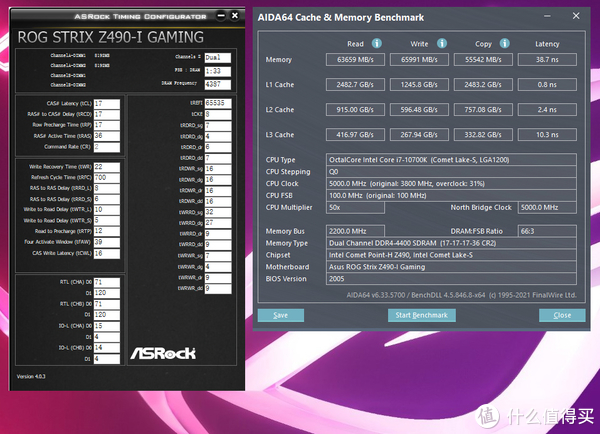Click the tWRWR_dd value field
The height and width of the screenshot is (434, 600).
tap(218, 288)
